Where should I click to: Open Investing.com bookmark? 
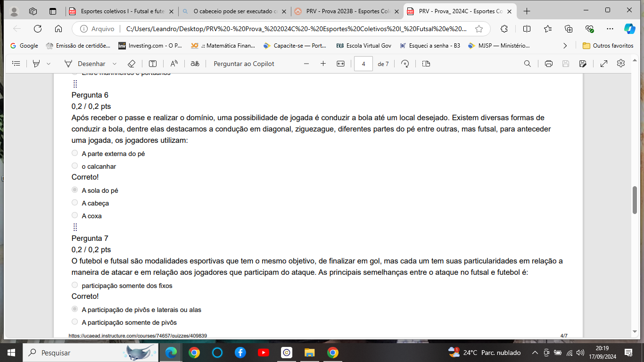click(x=150, y=46)
